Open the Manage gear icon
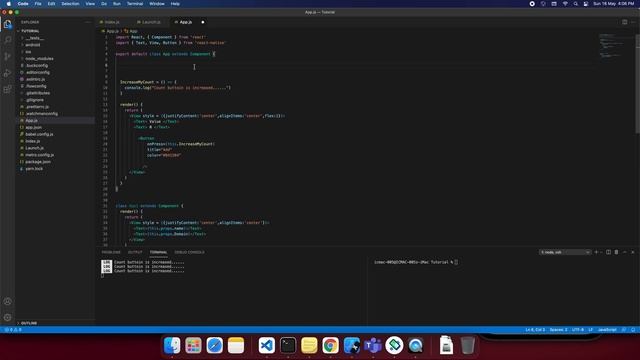The image size is (640, 360). point(7,317)
